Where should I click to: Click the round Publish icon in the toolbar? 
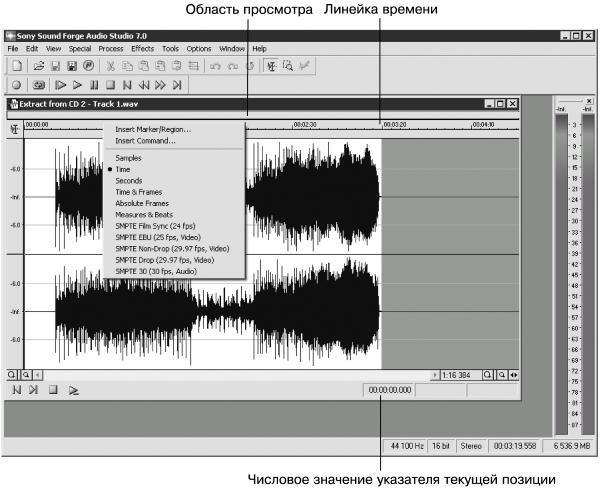point(89,66)
